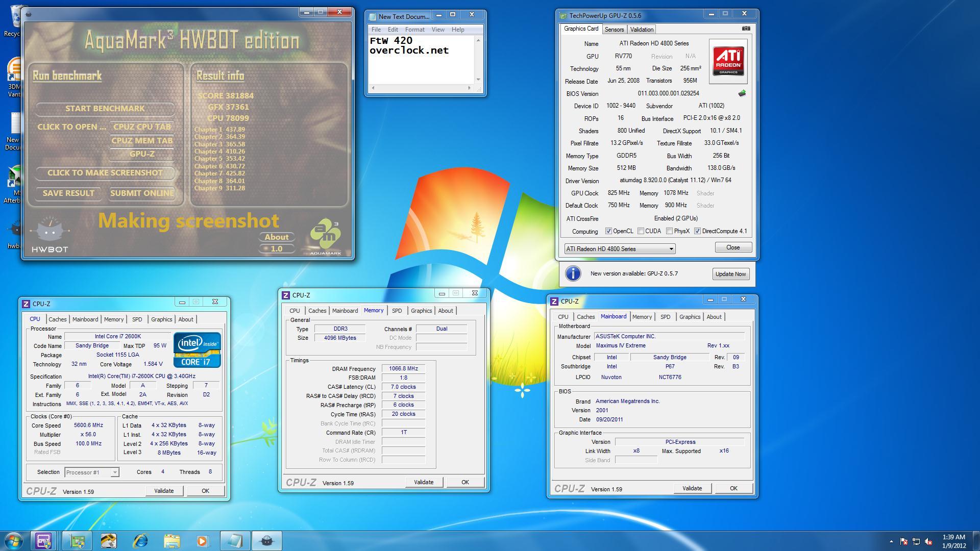Image resolution: width=980 pixels, height=551 pixels.
Task: Click the blue info icon about new GPU-Z version
Action: [x=573, y=273]
